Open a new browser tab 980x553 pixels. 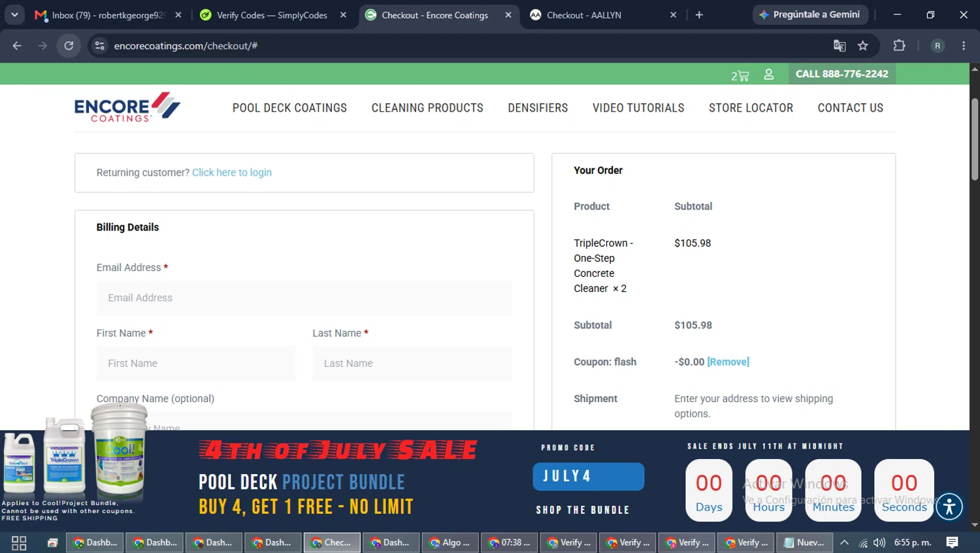(x=699, y=15)
